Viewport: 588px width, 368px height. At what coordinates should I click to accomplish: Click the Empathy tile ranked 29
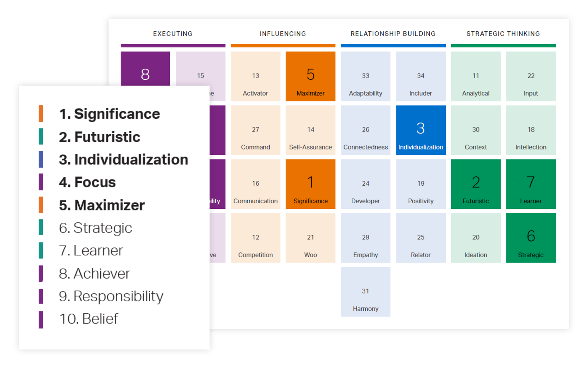(365, 238)
